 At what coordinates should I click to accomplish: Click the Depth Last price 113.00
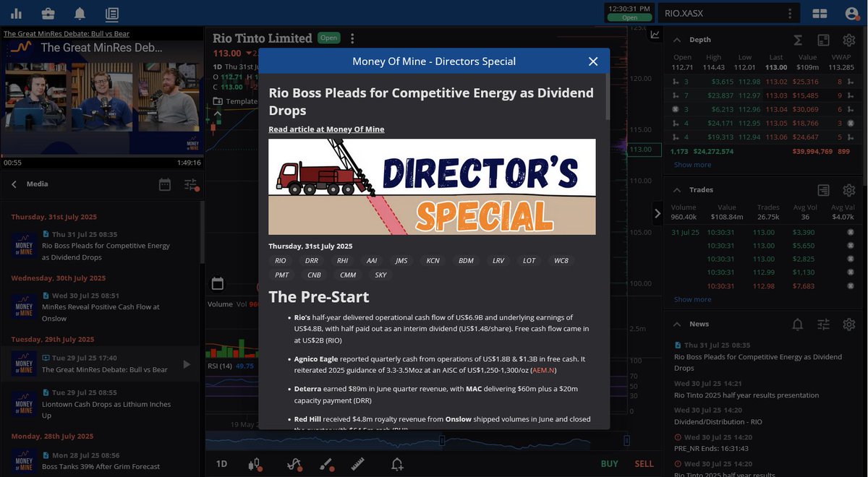(x=777, y=67)
